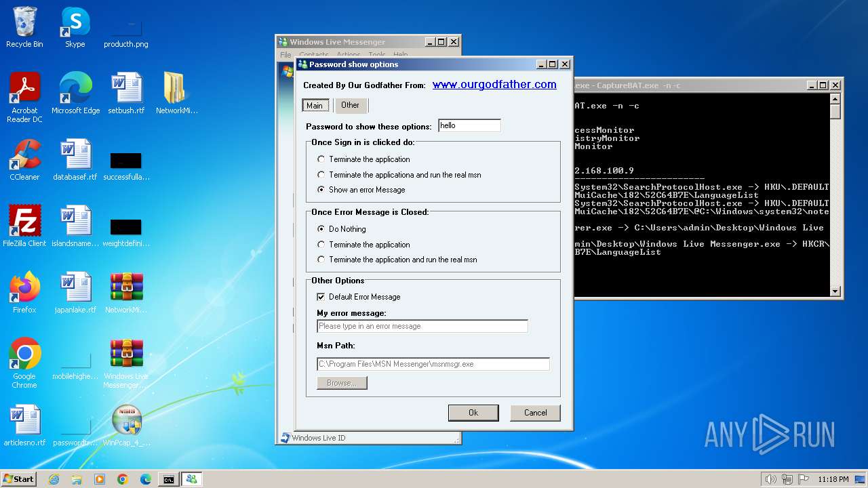The width and height of the screenshot is (868, 488).
Task: Choose 'Terminate the application' under Sign in
Action: [363, 159]
